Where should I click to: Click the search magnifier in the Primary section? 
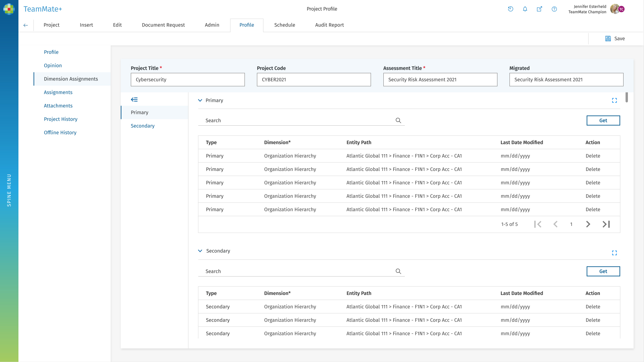(x=398, y=120)
